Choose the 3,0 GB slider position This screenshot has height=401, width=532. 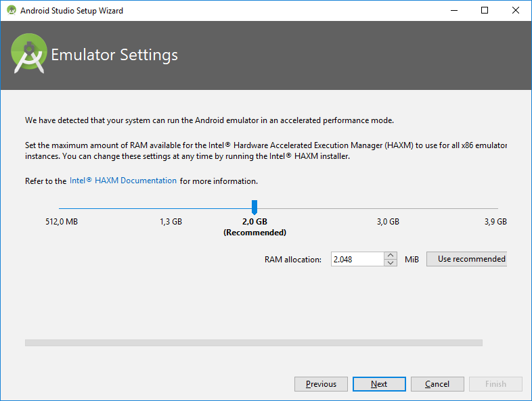pyautogui.click(x=388, y=209)
